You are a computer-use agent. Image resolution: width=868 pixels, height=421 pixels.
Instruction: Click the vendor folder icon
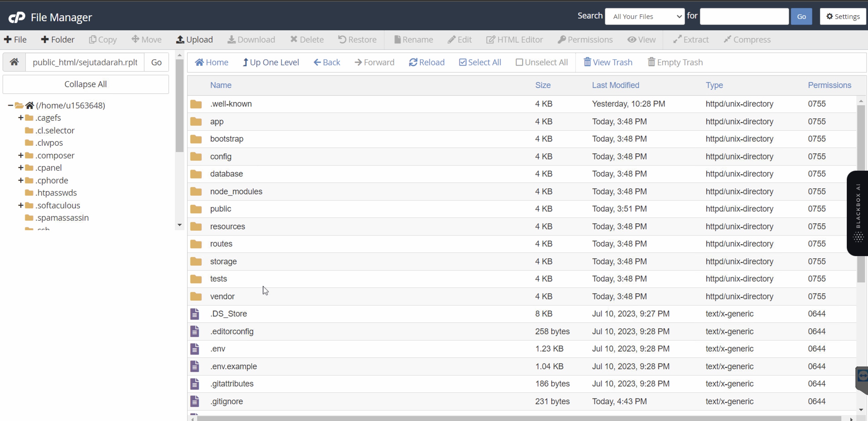point(196,297)
